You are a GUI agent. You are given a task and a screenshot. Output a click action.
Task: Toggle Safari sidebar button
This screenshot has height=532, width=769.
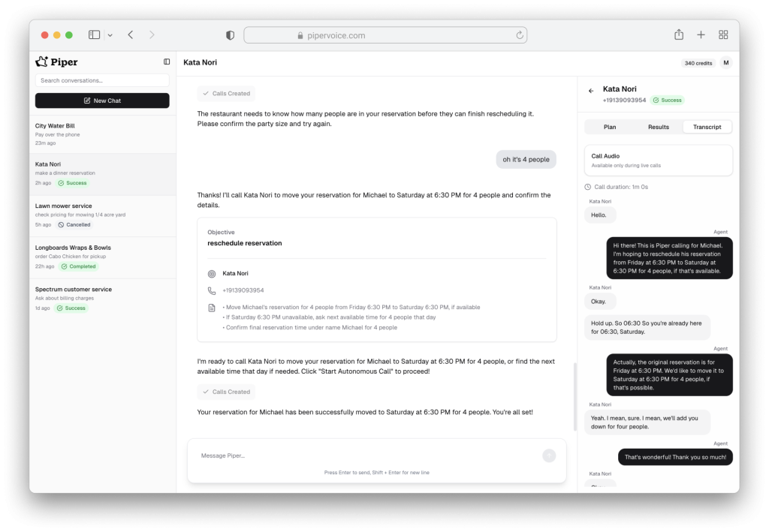point(95,35)
